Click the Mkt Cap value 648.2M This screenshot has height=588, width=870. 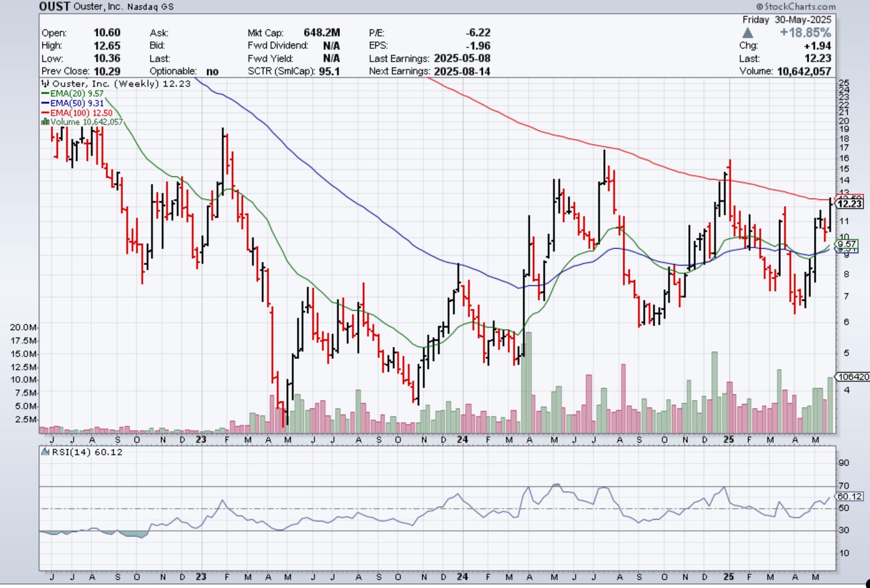point(322,33)
